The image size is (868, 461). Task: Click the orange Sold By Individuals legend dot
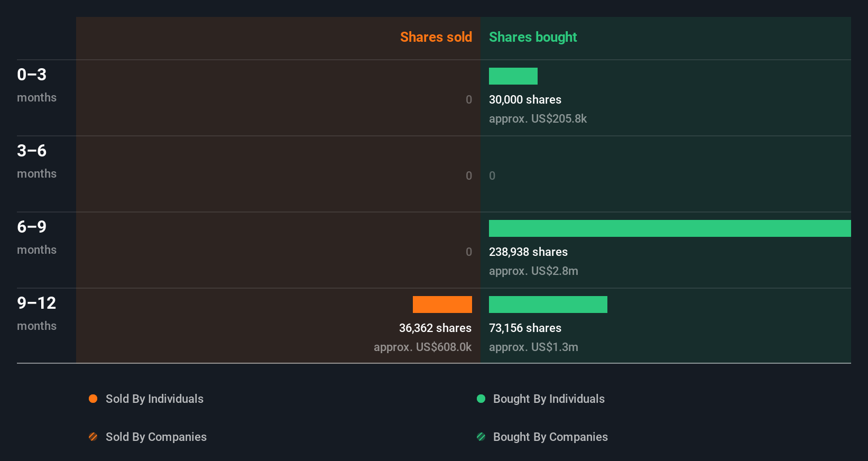point(93,399)
